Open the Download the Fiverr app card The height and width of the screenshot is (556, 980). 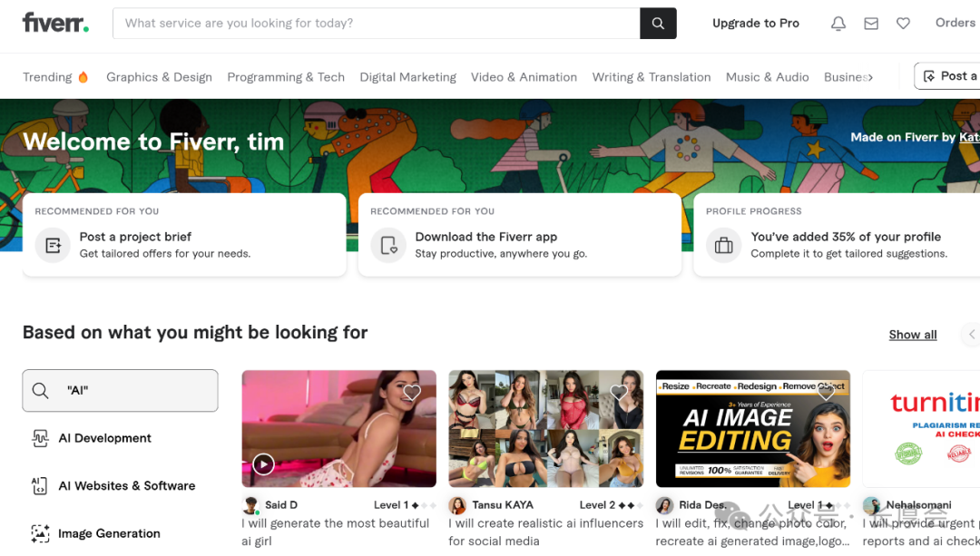[x=520, y=235]
